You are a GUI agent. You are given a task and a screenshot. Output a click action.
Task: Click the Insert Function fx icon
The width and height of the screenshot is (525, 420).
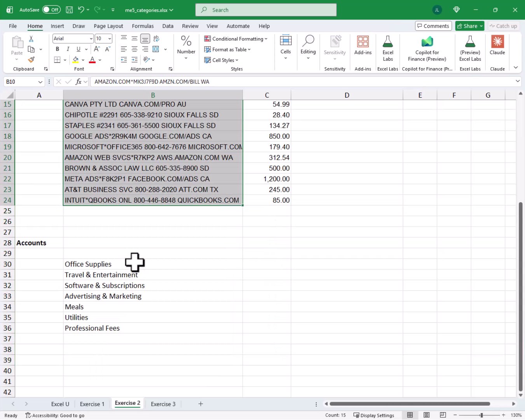point(79,82)
